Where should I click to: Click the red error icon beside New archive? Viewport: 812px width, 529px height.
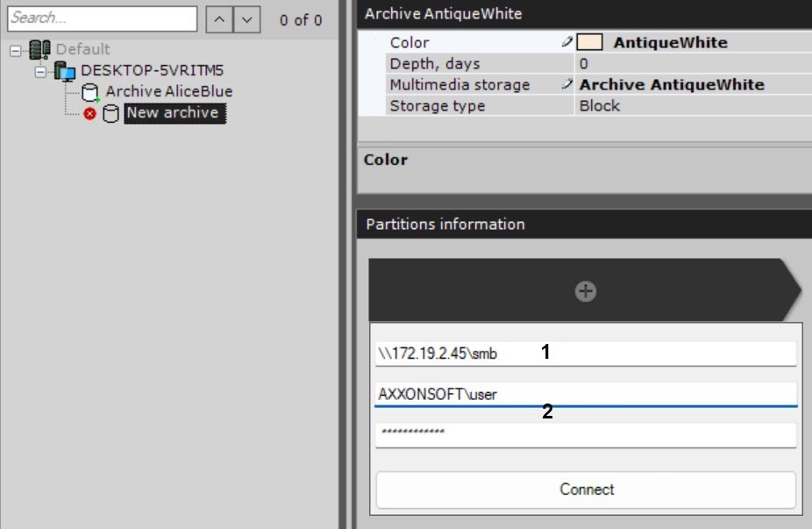pyautogui.click(x=89, y=113)
